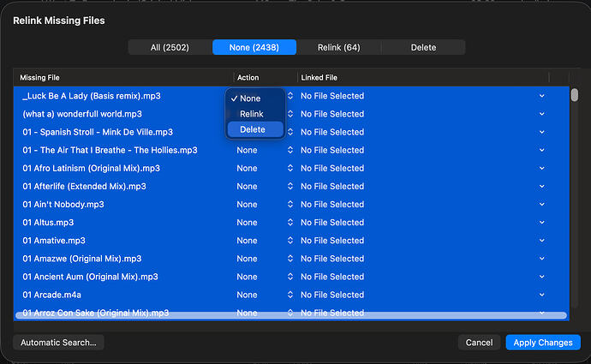Viewport: 591px width, 364px height.
Task: Expand linked file chevron for 01 Arcade.m4a
Action: [541, 295]
